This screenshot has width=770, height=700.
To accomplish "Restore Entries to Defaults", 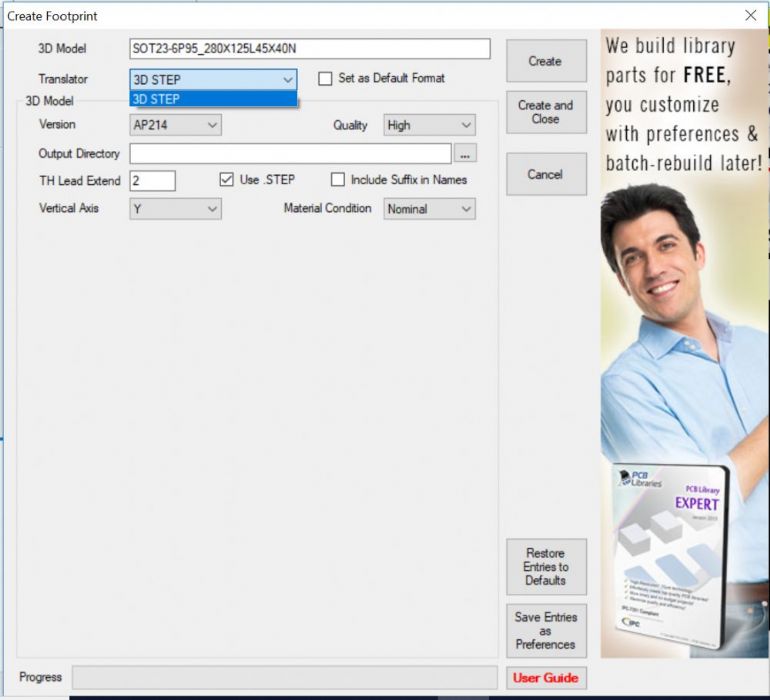I will tap(546, 566).
